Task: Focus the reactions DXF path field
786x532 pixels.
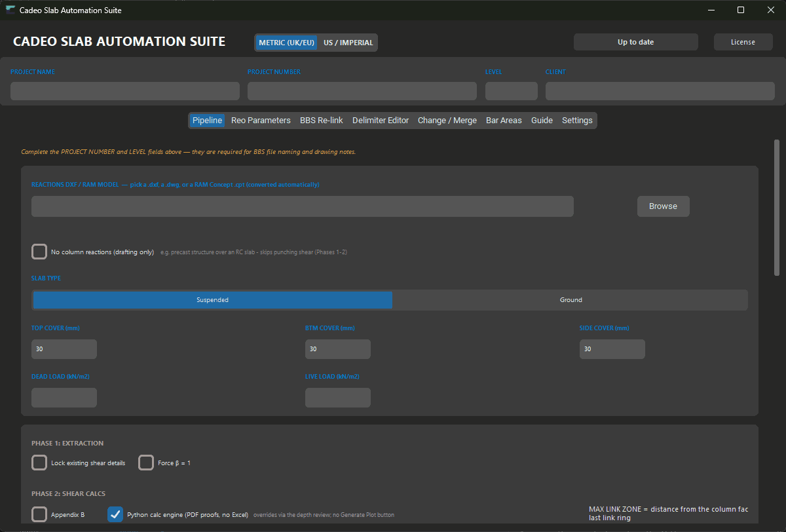Action: [303, 206]
